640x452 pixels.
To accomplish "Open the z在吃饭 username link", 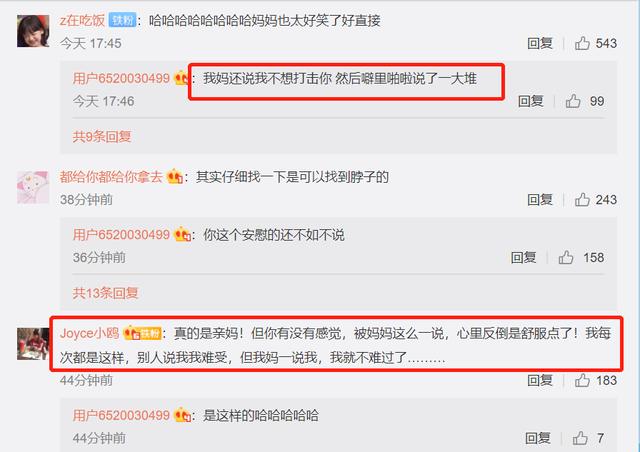I will (82, 20).
